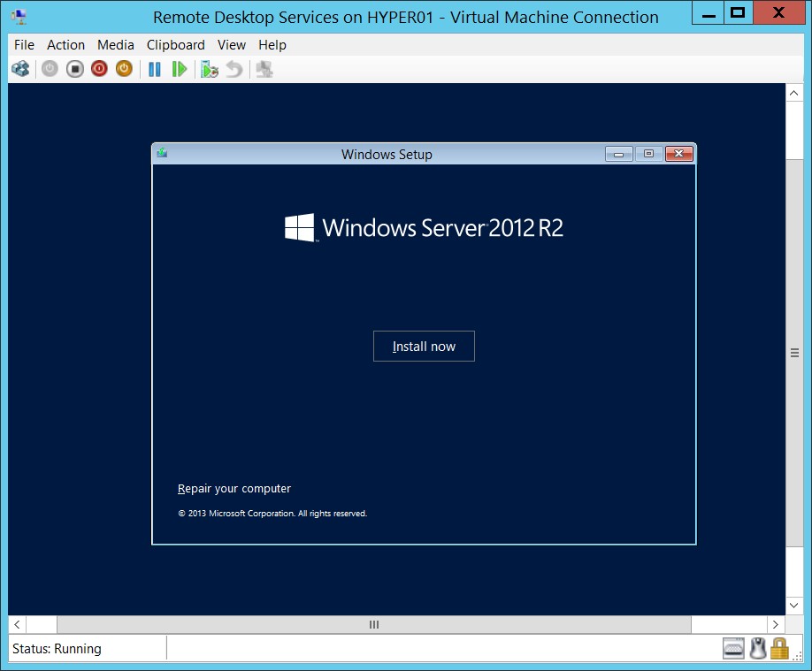Image resolution: width=812 pixels, height=671 pixels.
Task: Click the horizontal scrollbar left arrow
Action: point(17,624)
